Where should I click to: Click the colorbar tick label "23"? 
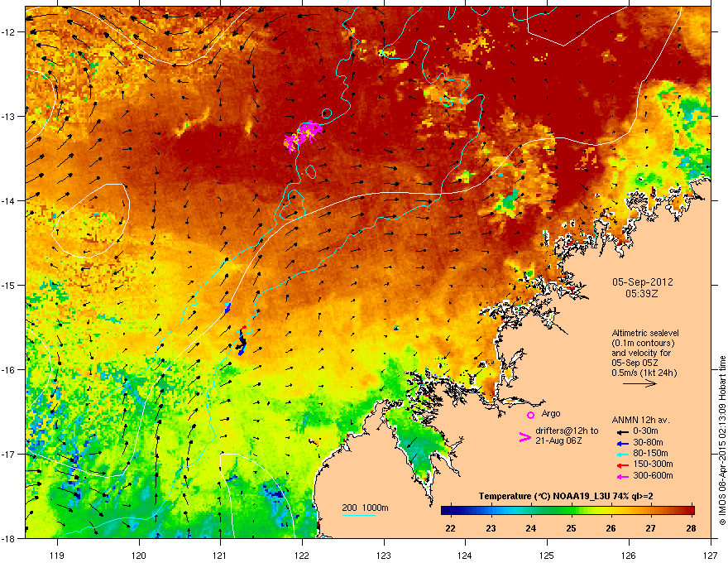[491, 528]
